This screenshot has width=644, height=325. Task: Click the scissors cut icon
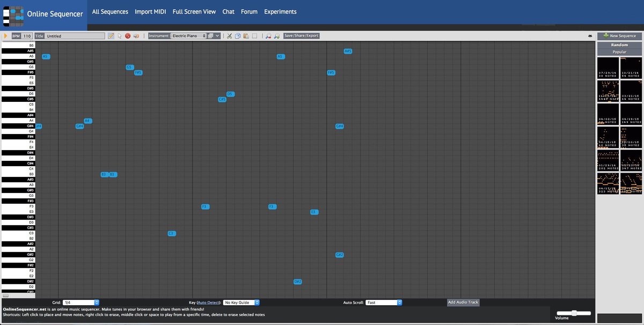[x=229, y=36]
